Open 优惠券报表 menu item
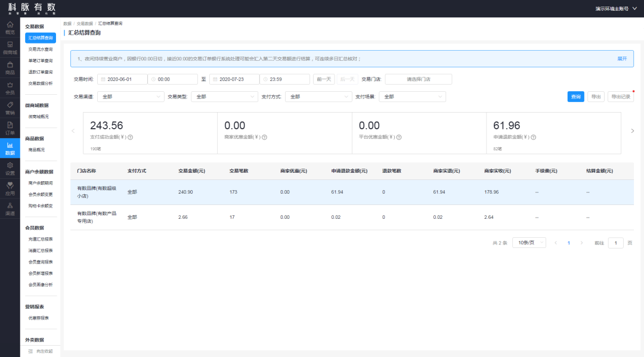This screenshot has width=644, height=357. coord(38,318)
